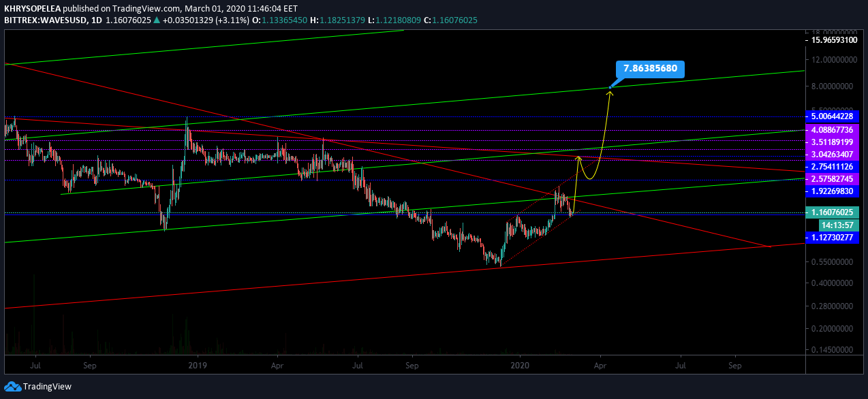Screen dimensions: 868x399
Task: Select the 2.57582745 purple price label
Action: (833, 178)
